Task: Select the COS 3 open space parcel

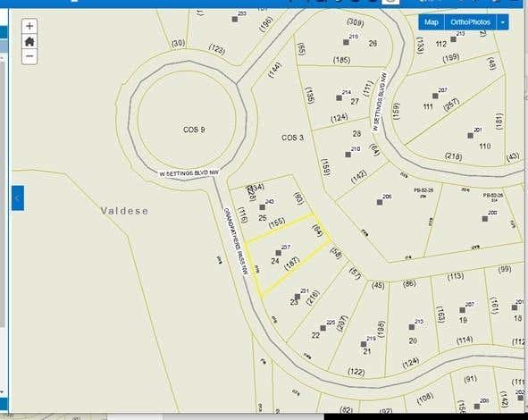Action: 292,138
